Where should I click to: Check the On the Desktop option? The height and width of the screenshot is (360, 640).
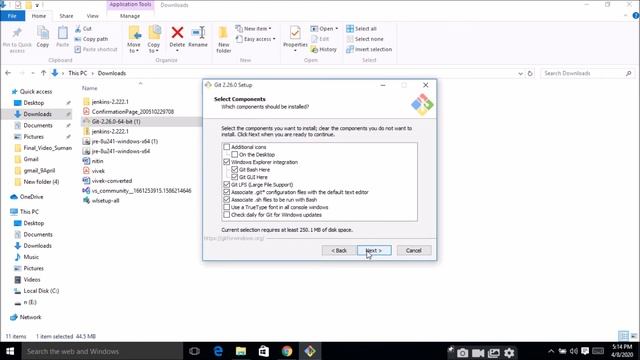tap(235, 155)
